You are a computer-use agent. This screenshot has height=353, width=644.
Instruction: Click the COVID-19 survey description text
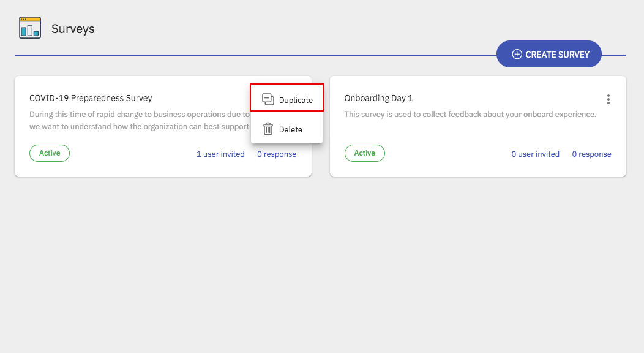tap(139, 120)
